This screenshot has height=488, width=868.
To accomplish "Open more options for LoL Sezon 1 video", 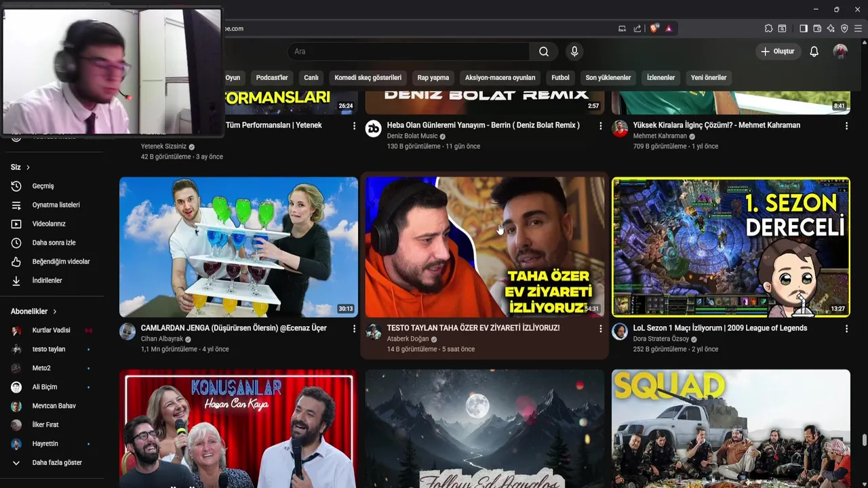I will (846, 329).
